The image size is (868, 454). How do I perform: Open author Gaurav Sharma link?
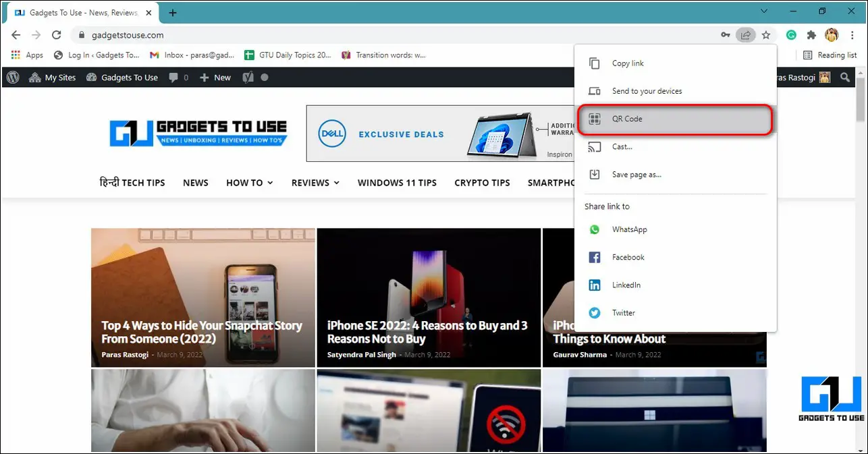point(581,354)
